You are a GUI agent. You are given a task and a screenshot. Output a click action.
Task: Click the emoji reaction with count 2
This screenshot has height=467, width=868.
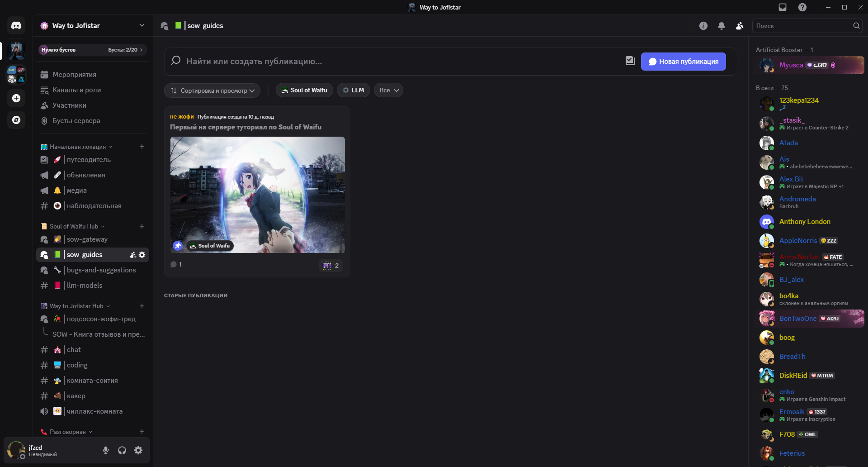click(x=331, y=266)
